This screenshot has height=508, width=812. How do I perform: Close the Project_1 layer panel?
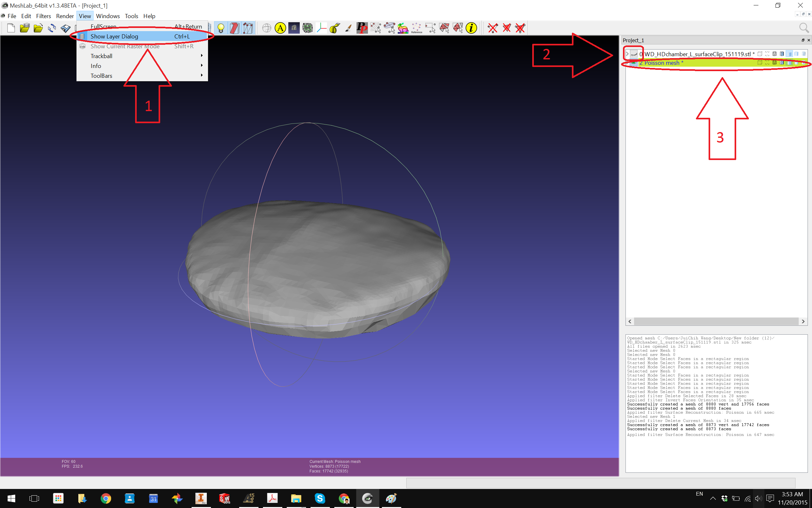point(809,40)
